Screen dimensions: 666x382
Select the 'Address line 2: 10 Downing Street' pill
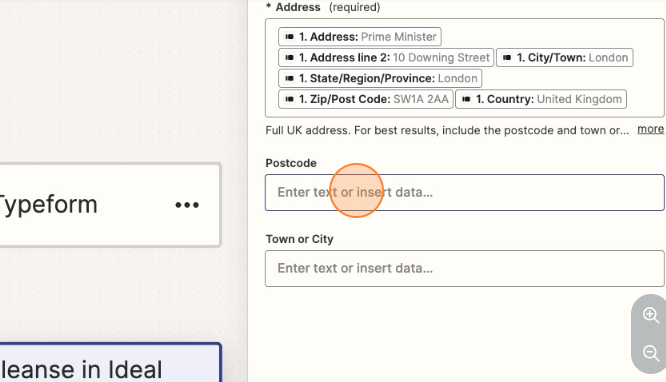click(386, 57)
